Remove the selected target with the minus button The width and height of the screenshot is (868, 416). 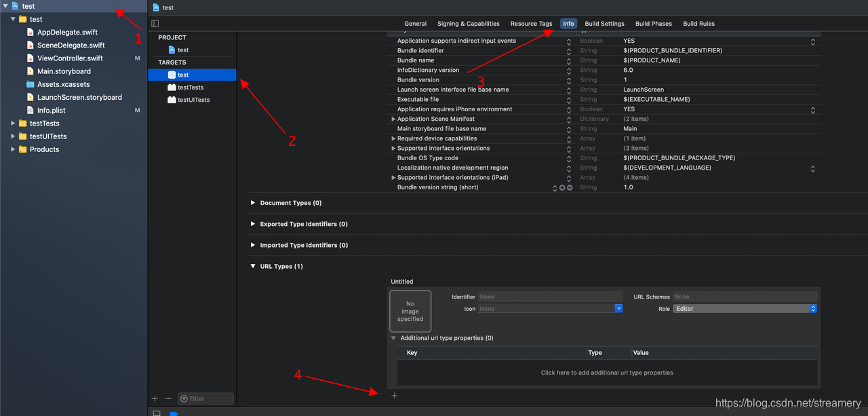click(168, 398)
